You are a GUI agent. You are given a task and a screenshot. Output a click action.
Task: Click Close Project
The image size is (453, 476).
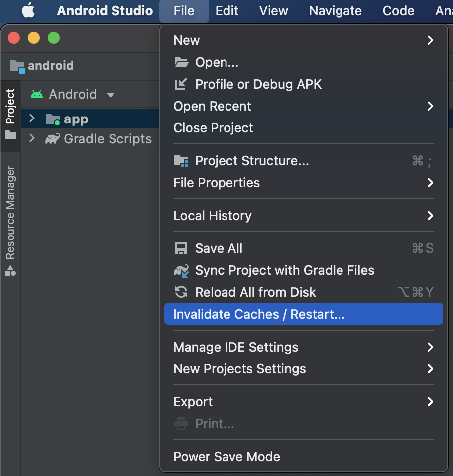213,128
